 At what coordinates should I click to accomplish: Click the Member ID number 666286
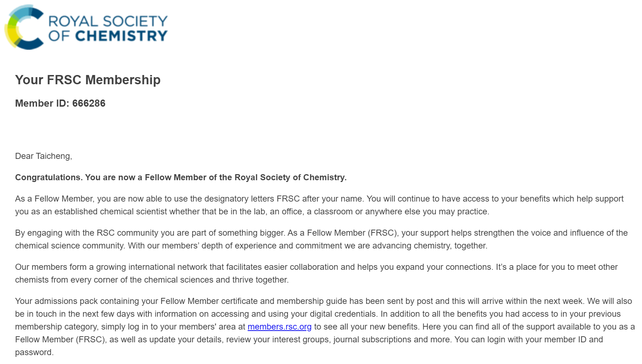pos(89,103)
